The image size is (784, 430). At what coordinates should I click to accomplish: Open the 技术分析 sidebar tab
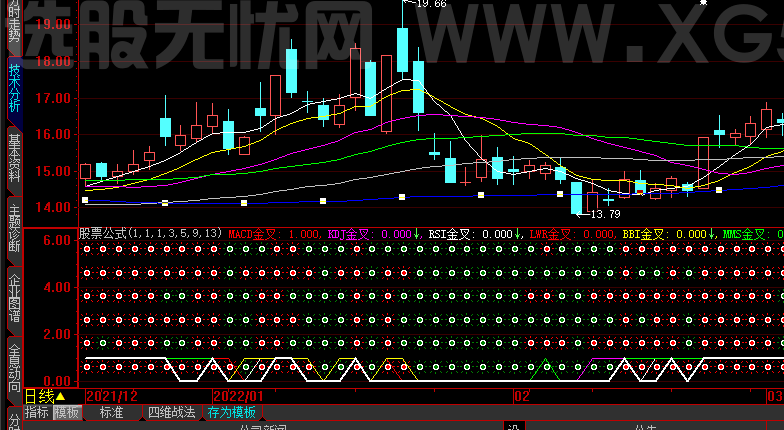pyautogui.click(x=14, y=89)
